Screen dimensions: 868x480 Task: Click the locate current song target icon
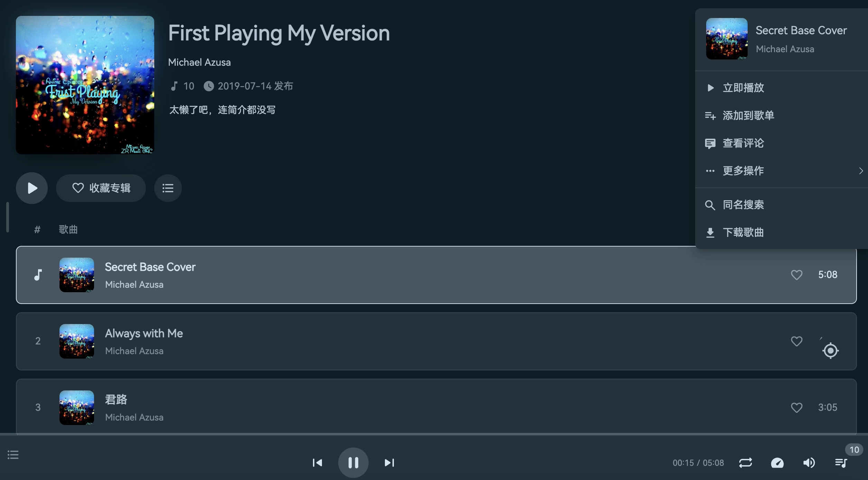tap(830, 351)
